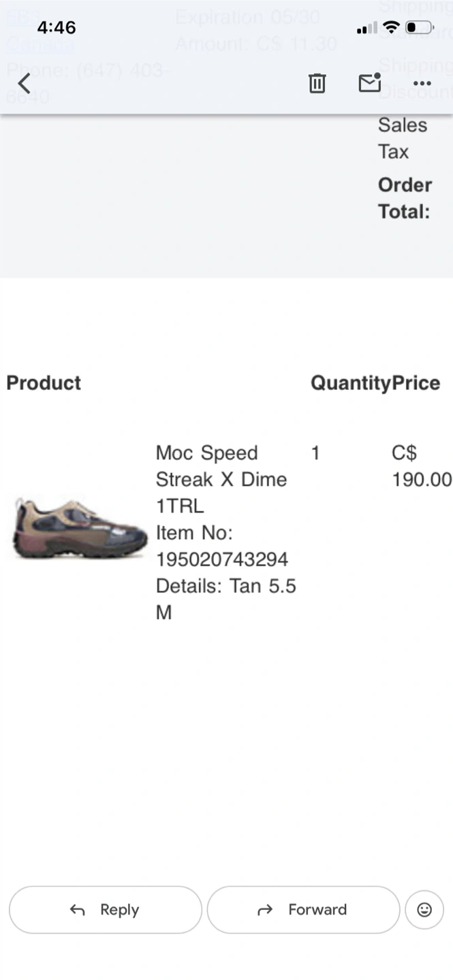Open the three-dot more options menu
Viewport: 453px width, 980px height.
coord(422,84)
